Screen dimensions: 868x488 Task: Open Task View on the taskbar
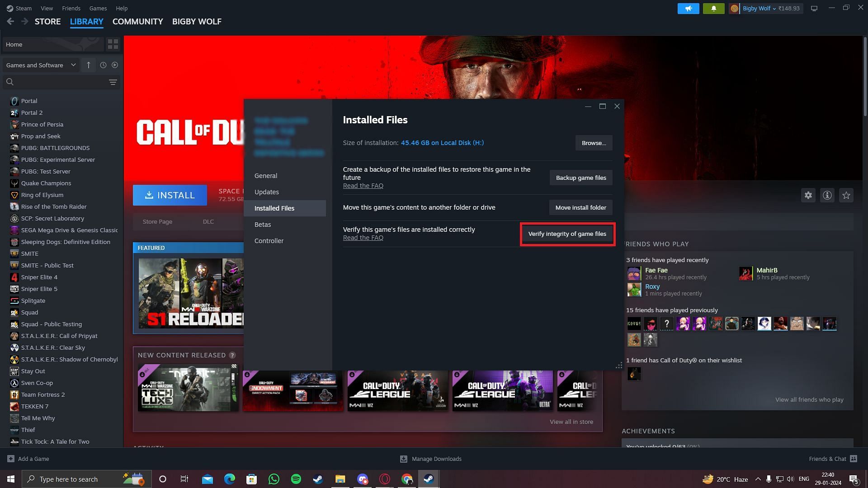click(184, 479)
